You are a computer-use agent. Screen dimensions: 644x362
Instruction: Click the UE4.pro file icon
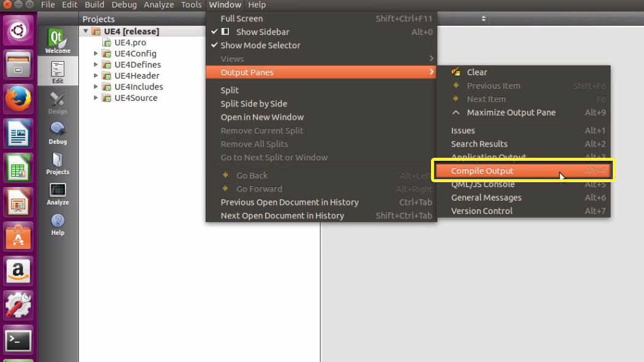coord(107,43)
